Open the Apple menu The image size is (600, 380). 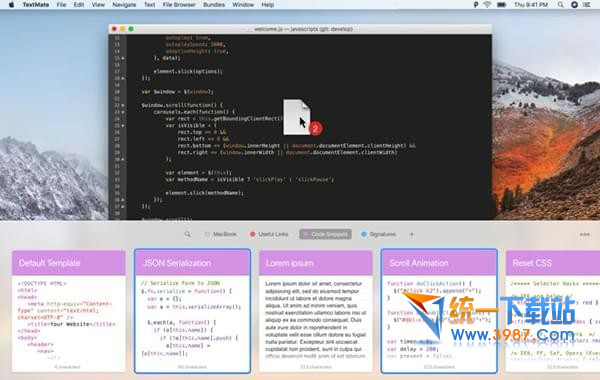11,5
